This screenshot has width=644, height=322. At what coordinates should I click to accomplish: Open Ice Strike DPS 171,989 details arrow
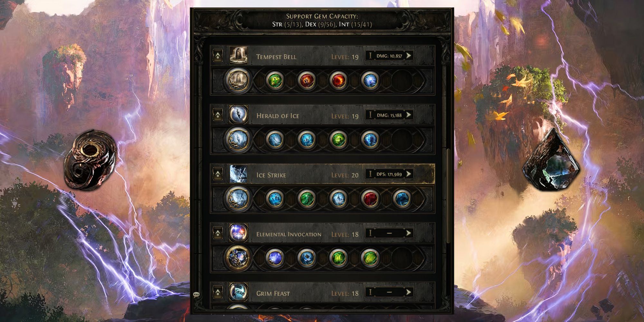click(x=409, y=174)
